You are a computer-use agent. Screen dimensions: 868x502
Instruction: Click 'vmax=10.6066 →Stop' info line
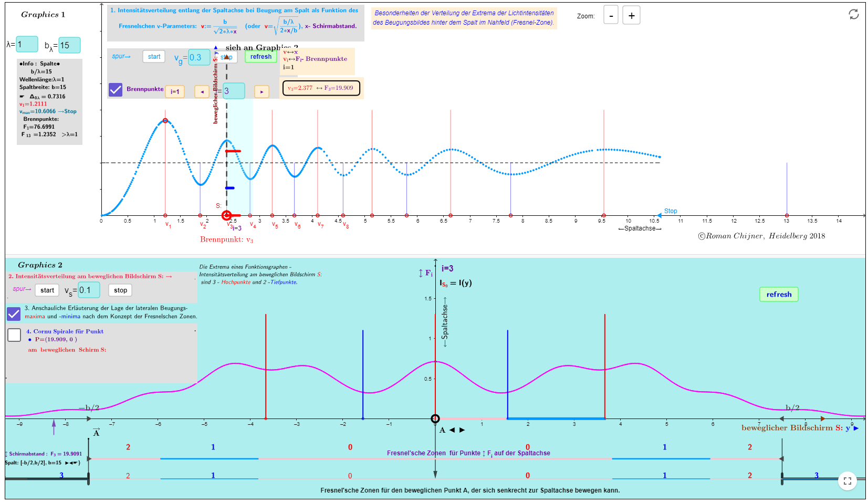48,111
